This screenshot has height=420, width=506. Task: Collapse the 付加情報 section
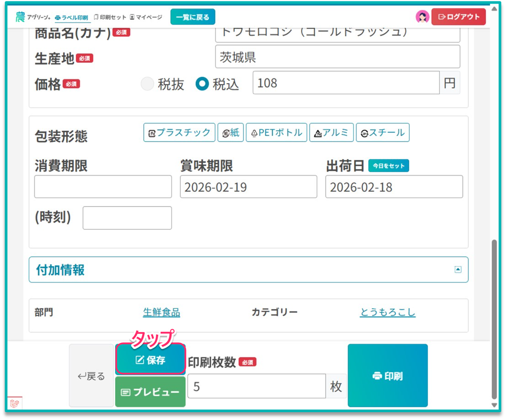(458, 270)
